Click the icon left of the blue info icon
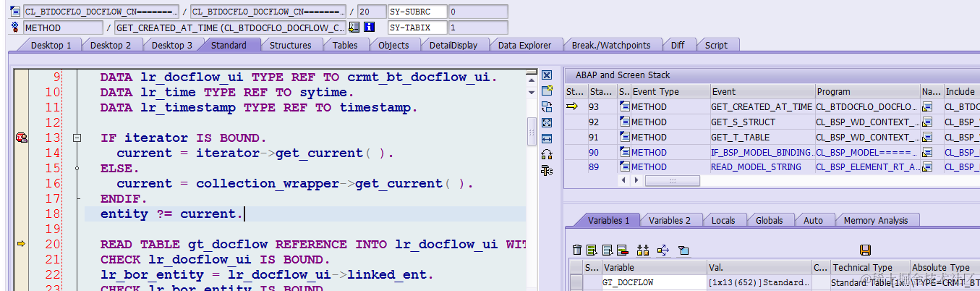The image size is (980, 291). click(354, 28)
